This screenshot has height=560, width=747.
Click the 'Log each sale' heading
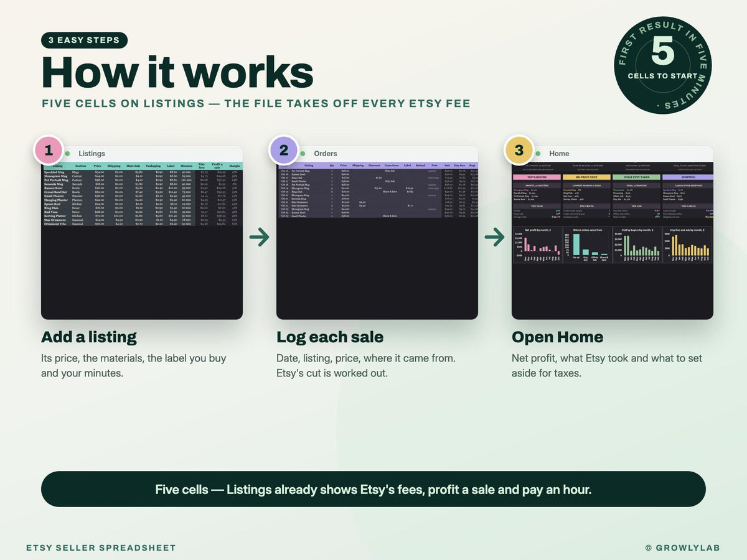click(330, 337)
